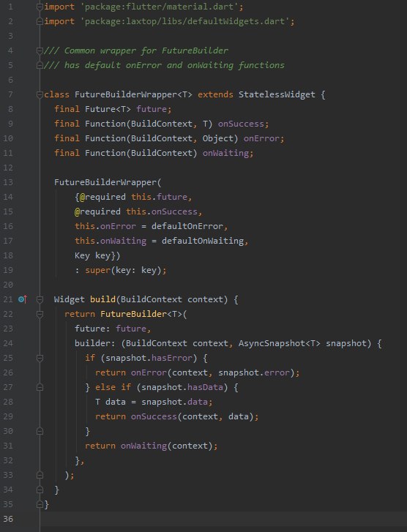Viewport: 407px width, 532px height.
Task: Click line number 36 in the gutter
Action: tap(8, 519)
